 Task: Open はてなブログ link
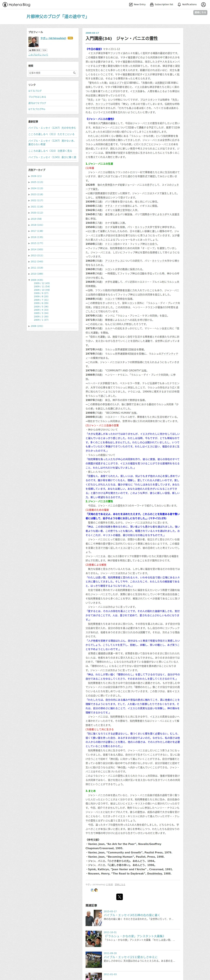(x=35, y=91)
